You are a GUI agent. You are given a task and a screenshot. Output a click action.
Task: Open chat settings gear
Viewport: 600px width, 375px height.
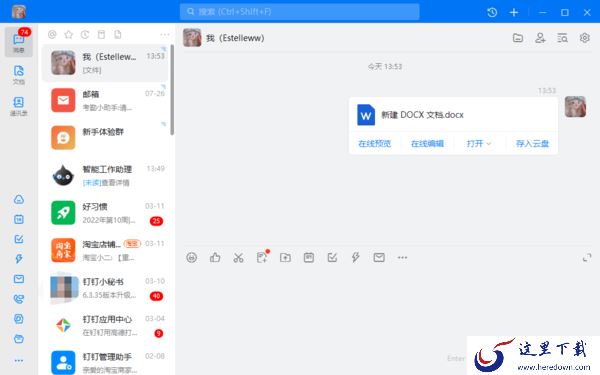[585, 38]
